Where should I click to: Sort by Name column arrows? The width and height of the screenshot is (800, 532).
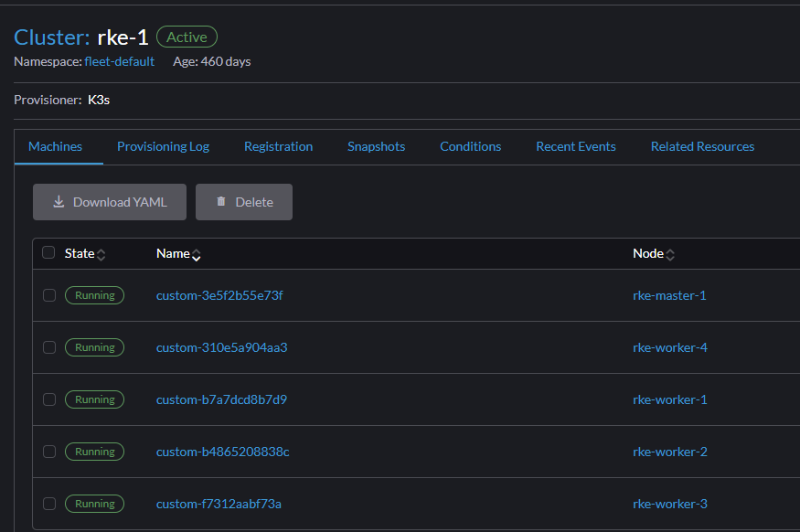(x=197, y=254)
